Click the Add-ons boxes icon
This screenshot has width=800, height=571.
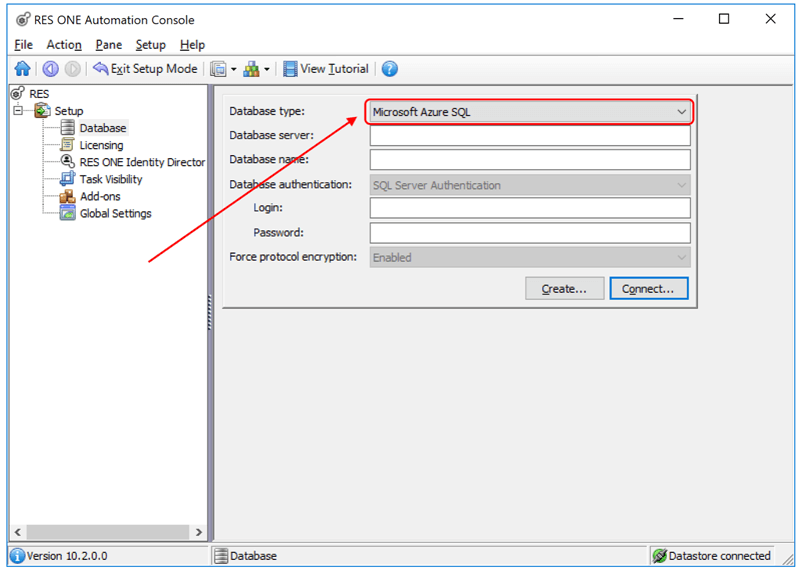tap(67, 196)
